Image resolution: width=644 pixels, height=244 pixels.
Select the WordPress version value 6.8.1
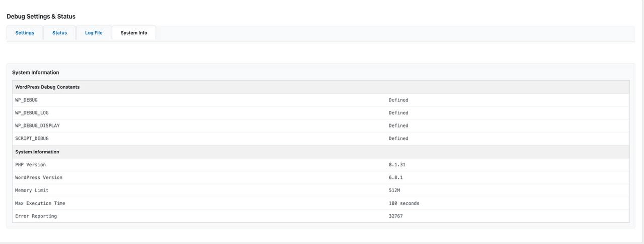click(x=395, y=177)
